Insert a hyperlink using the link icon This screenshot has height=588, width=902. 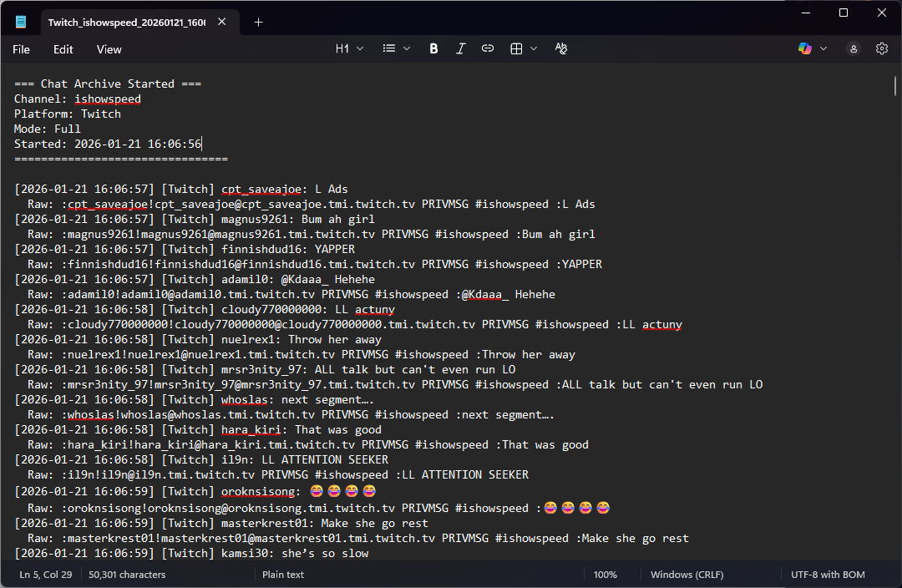pos(488,49)
